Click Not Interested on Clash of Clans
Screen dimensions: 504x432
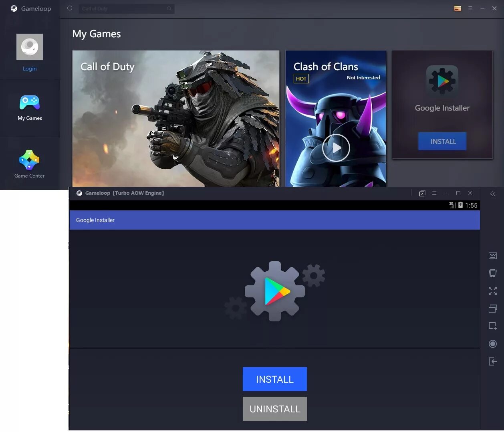tap(363, 78)
